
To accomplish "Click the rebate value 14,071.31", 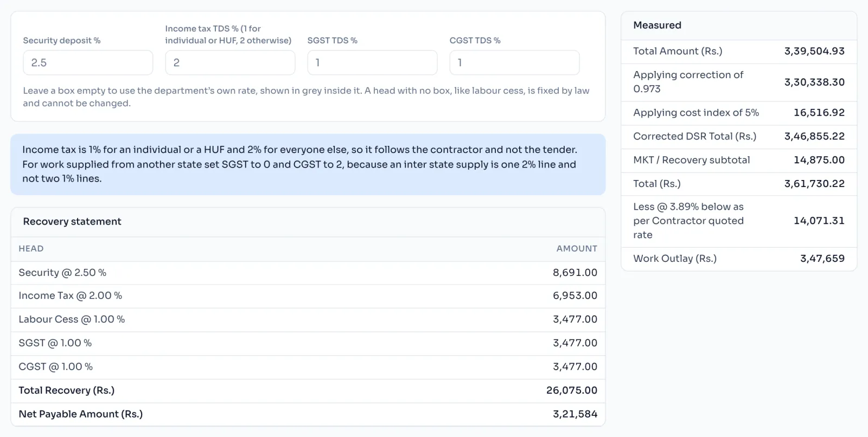I will (x=819, y=221).
